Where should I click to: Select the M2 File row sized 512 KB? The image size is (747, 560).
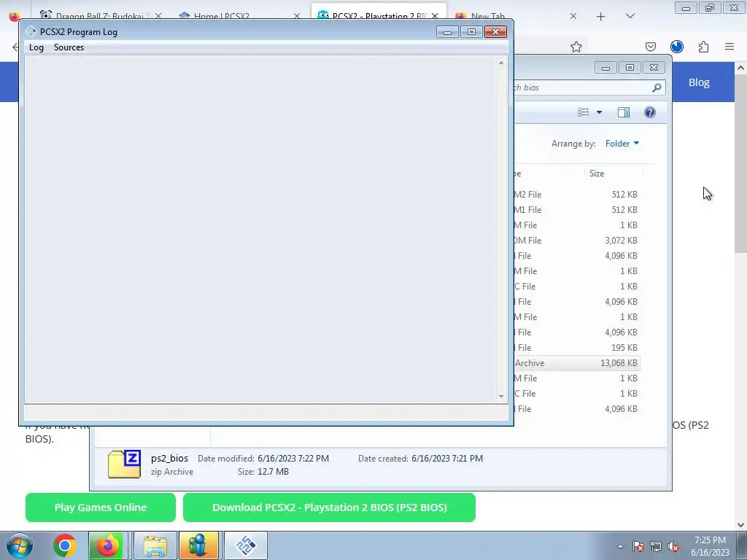point(576,194)
